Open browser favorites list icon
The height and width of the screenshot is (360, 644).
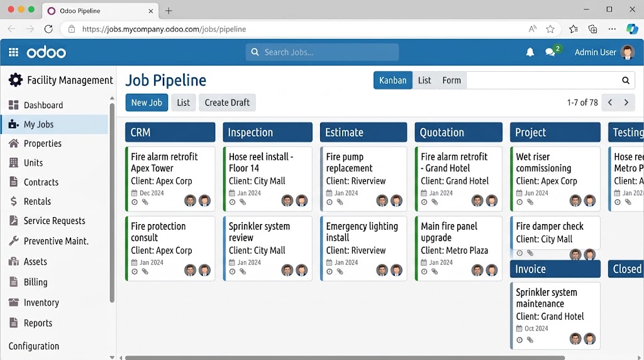click(574, 29)
